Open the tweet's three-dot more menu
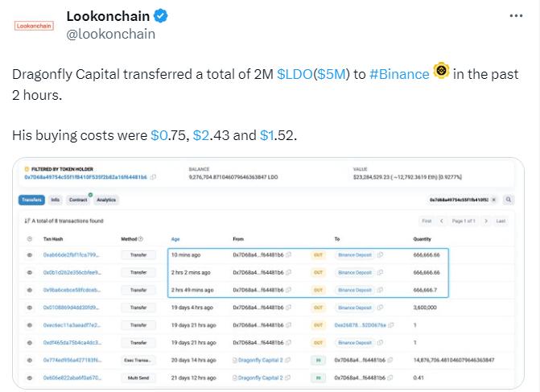 tap(519, 15)
